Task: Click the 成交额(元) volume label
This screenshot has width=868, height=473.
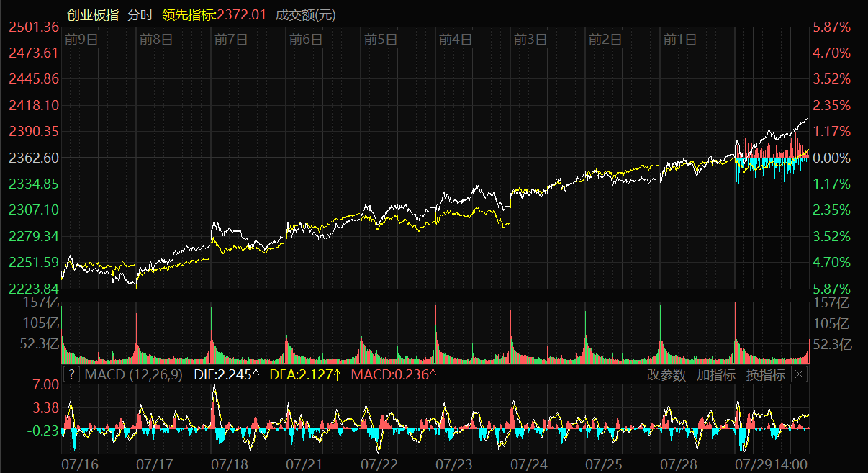Action: point(305,15)
